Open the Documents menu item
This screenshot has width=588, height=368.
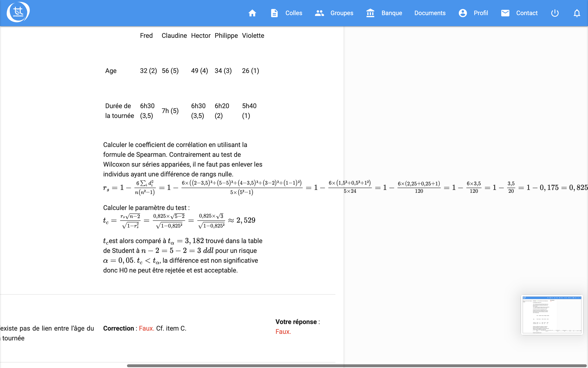(430, 13)
